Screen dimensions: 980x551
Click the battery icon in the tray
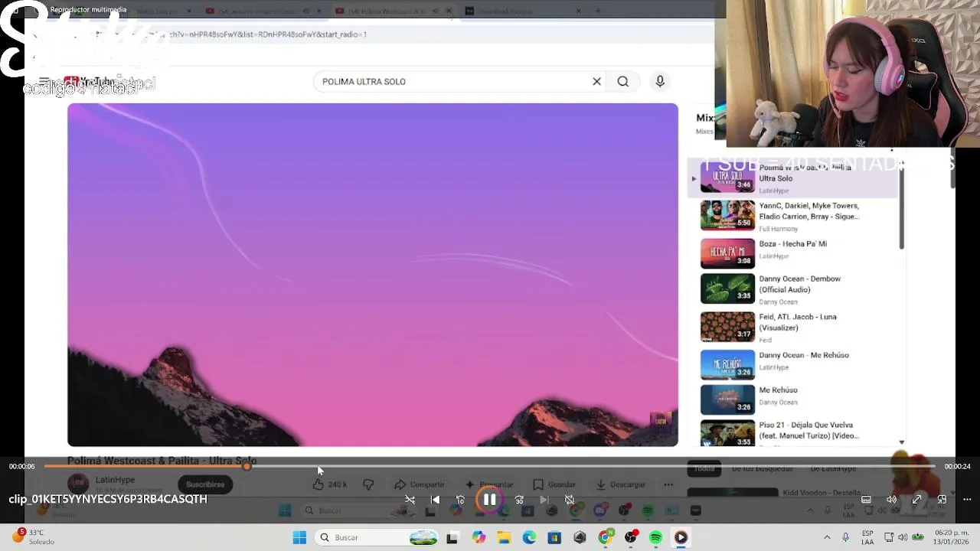[917, 537]
